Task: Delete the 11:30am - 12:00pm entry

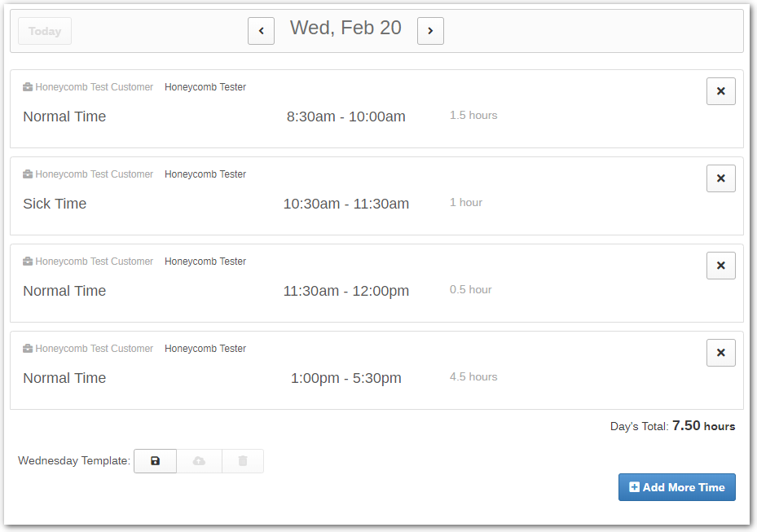Action: (720, 266)
